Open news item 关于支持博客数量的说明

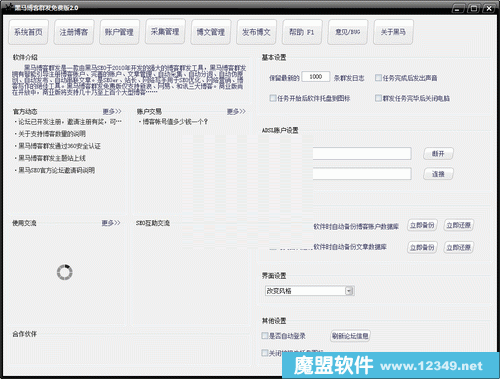click(52, 134)
